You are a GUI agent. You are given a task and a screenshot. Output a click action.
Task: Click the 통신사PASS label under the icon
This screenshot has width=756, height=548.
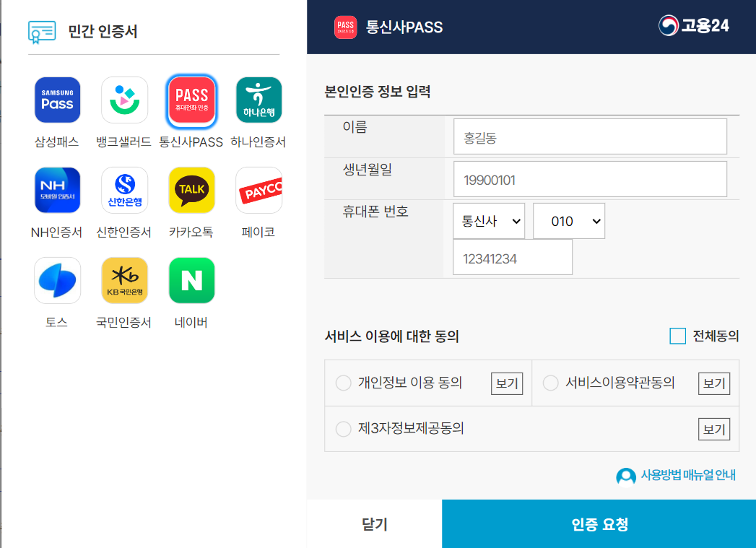click(191, 142)
